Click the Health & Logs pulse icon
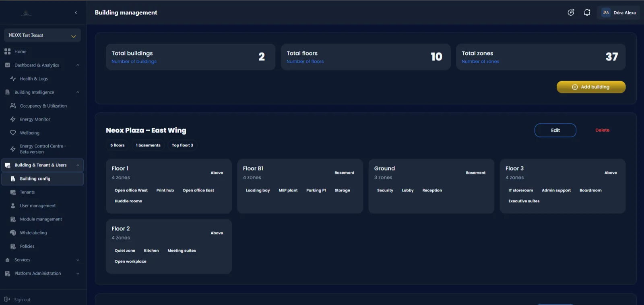The height and width of the screenshot is (305, 644). [13, 79]
